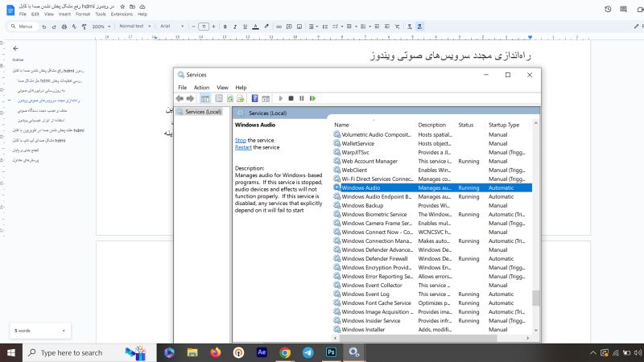Image resolution: width=644 pixels, height=362 pixels.
Task: Open View menu in Services window
Action: (222, 88)
